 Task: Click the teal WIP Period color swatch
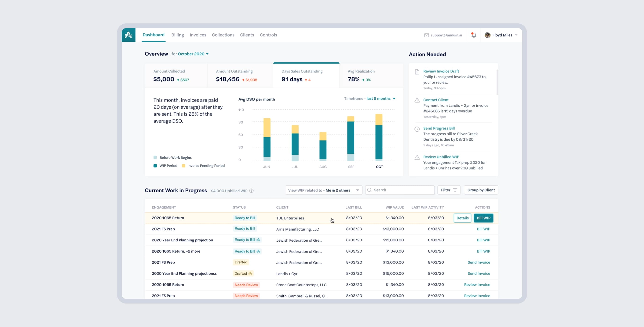pos(155,166)
